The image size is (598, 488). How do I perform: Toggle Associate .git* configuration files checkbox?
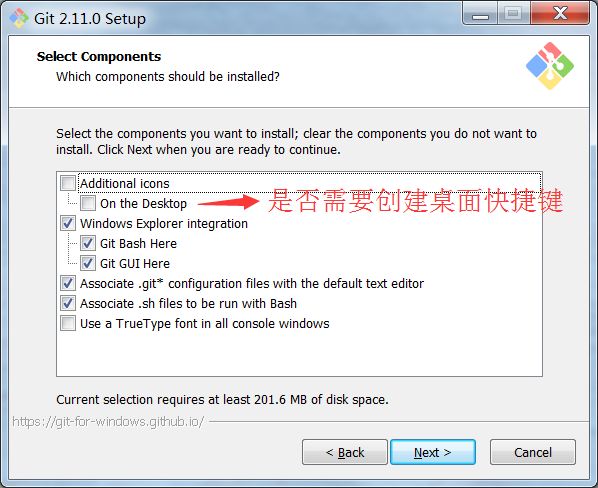click(x=68, y=283)
